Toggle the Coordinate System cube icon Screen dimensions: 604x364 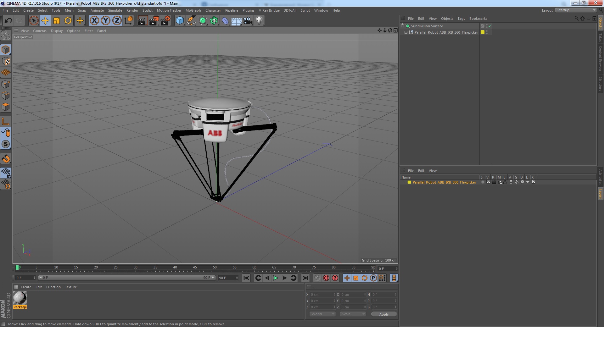click(128, 21)
